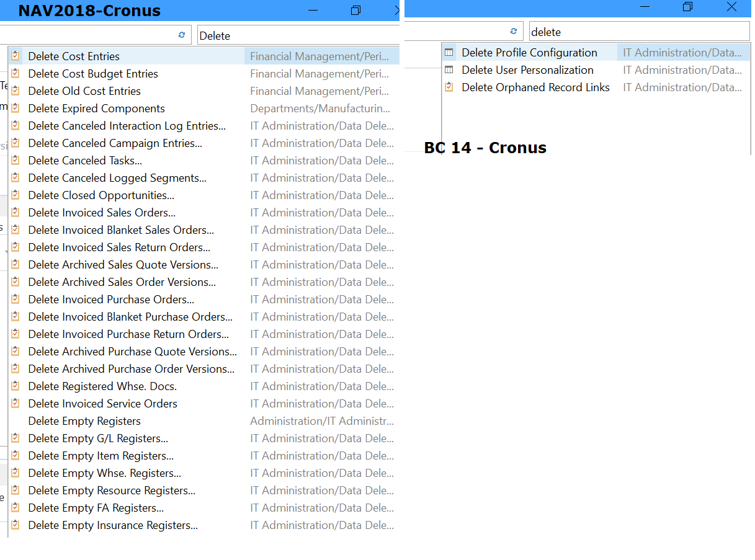The width and height of the screenshot is (755, 560).
Task: Minimize the BC 14 window
Action: point(645,7)
